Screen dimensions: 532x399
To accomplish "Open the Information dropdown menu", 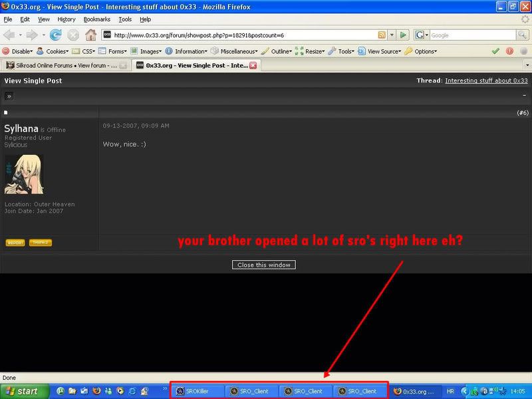I will (186, 51).
